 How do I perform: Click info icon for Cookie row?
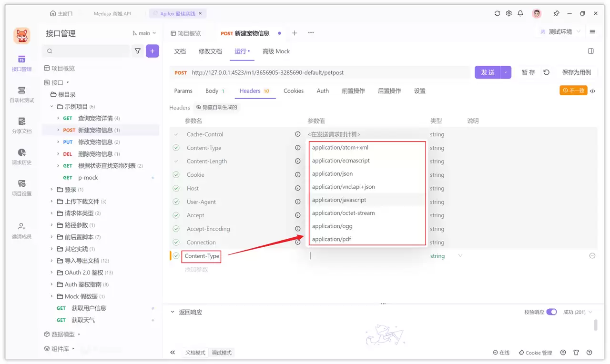pos(298,175)
